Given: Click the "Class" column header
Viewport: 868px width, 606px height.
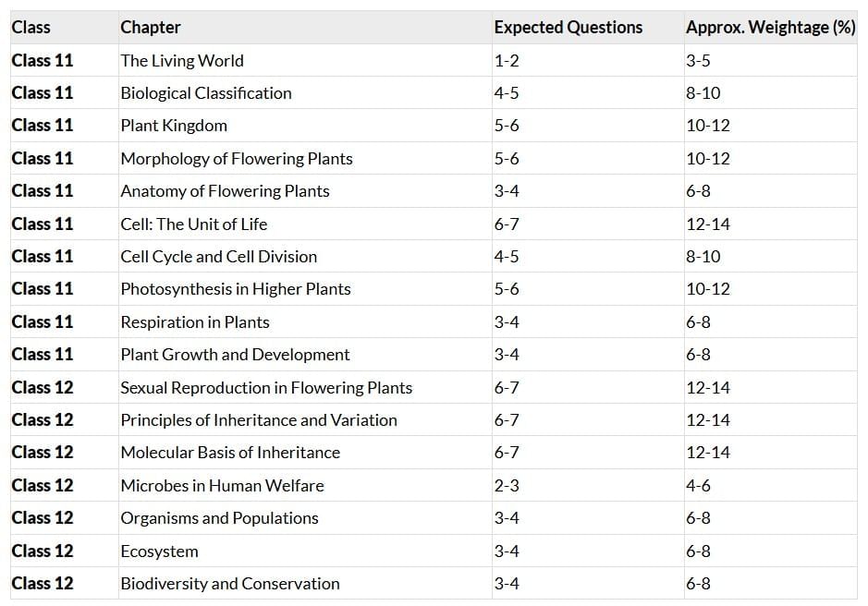Looking at the screenshot, I should click(x=31, y=28).
